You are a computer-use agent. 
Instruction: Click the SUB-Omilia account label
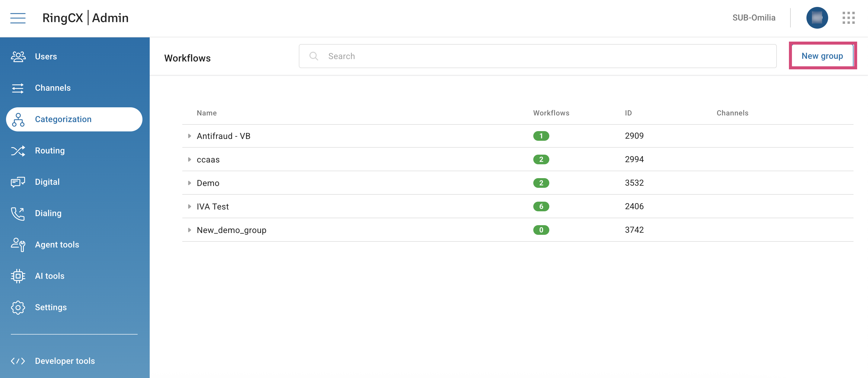click(x=753, y=18)
